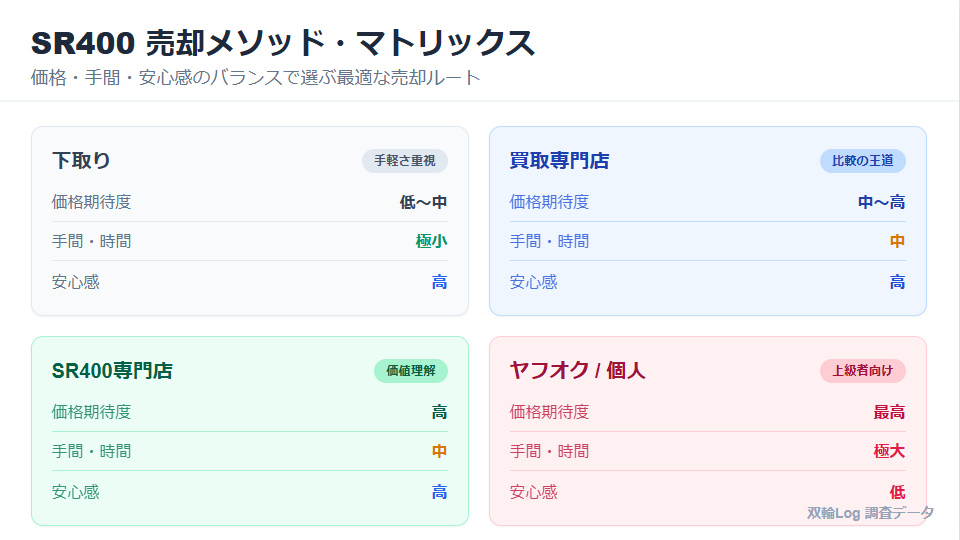
Task: Click 手間・時間 label in 下取り card
Action: coord(91,241)
